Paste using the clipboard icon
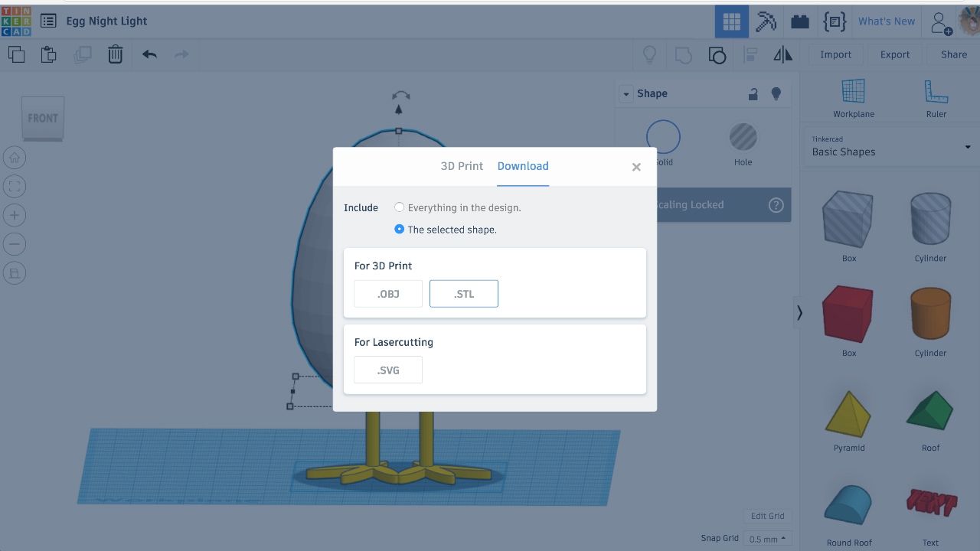This screenshot has height=551, width=980. 48,54
